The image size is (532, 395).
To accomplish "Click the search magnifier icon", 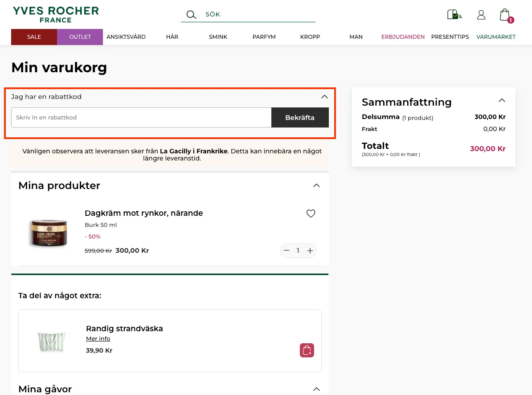I will [x=191, y=15].
